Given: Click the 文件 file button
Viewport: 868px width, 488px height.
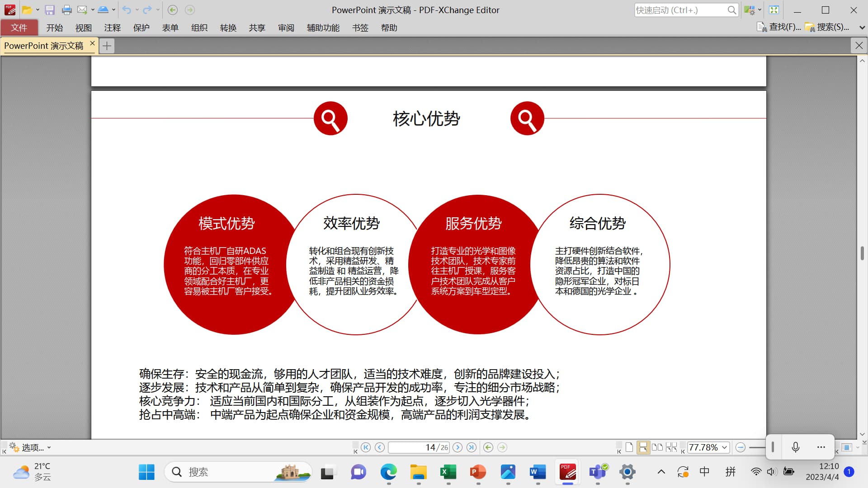Looking at the screenshot, I should pos(19,28).
